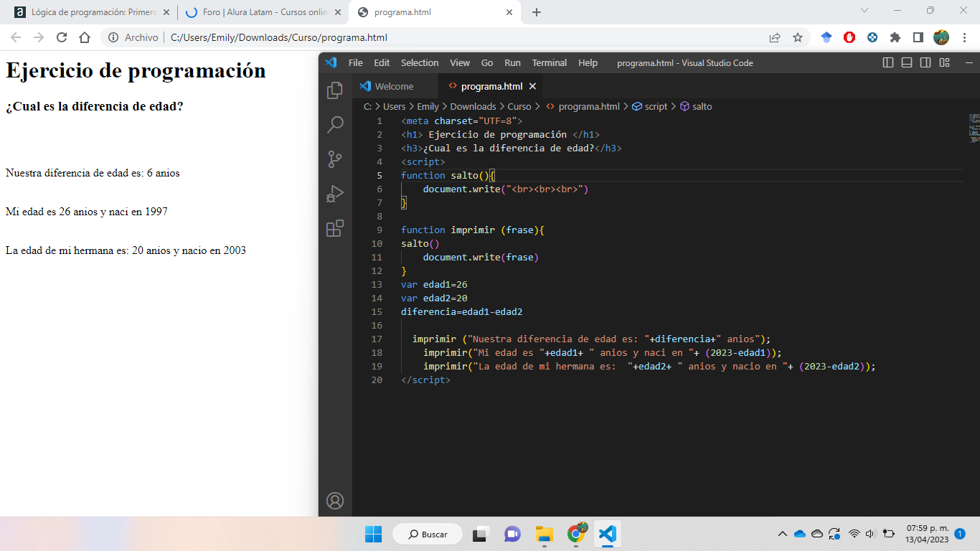Screen dimensions: 980x551
Task: Open the Chrome Extensions puzzle icon
Action: pyautogui.click(x=895, y=37)
